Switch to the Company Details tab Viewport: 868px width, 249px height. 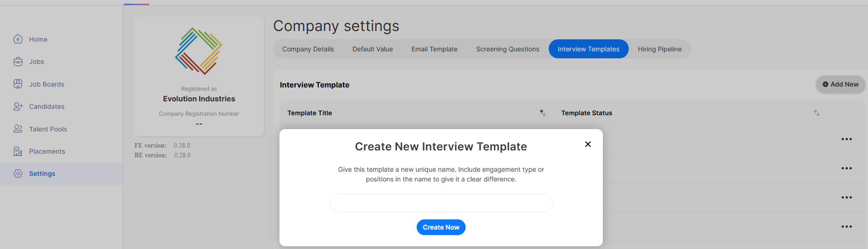pos(308,49)
